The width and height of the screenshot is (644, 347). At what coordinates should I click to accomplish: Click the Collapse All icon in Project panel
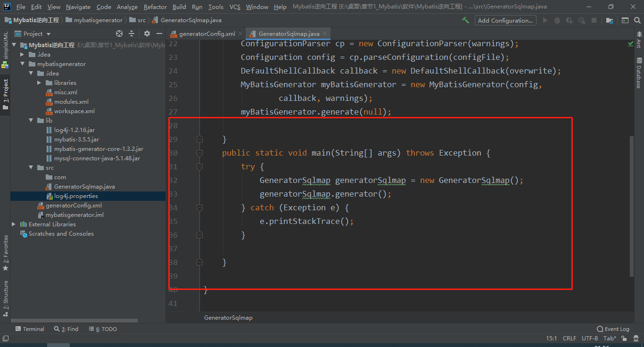132,33
